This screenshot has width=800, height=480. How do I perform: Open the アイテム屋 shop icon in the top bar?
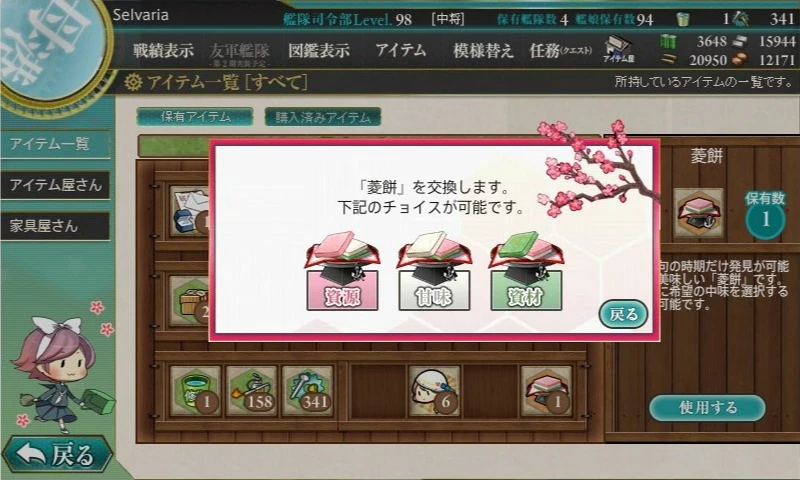619,49
